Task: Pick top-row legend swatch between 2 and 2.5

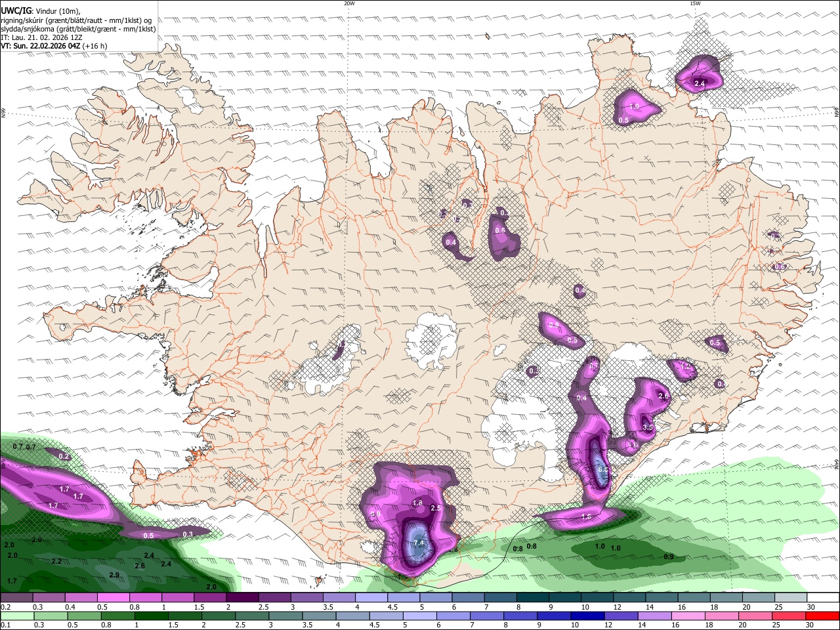Action: (x=242, y=598)
